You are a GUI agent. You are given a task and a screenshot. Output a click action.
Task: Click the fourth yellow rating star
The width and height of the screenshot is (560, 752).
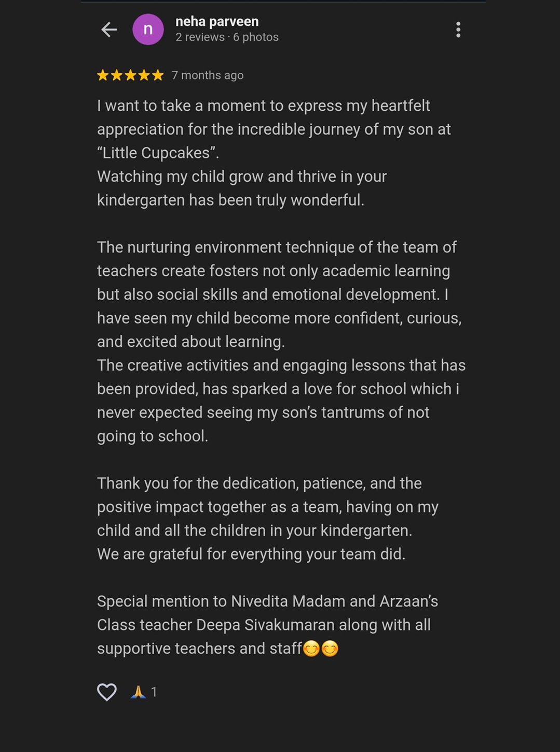(x=144, y=75)
